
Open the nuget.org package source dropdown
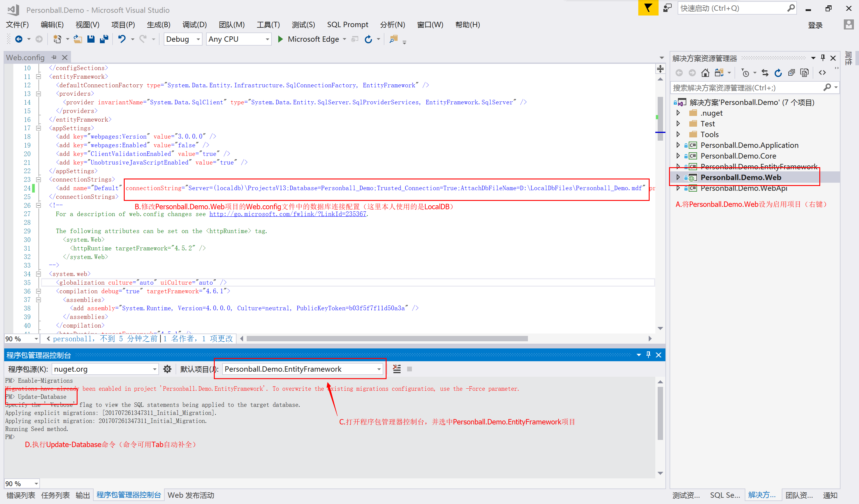155,369
